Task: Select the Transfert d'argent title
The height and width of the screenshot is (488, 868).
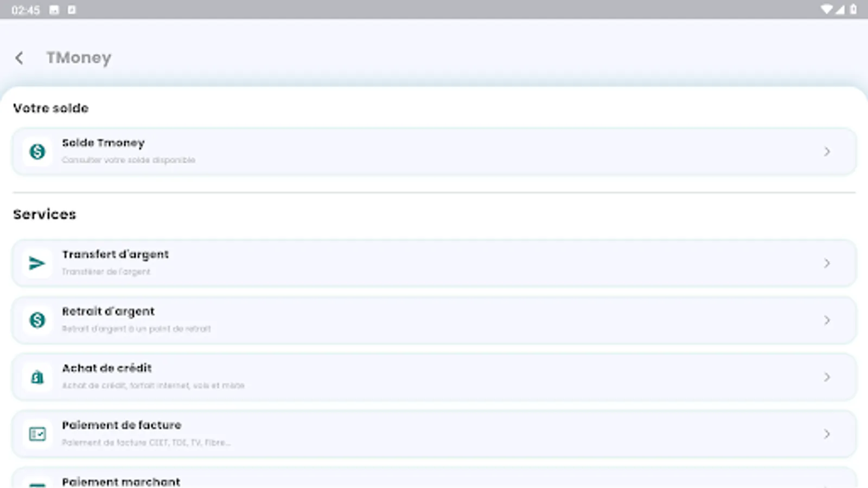Action: 115,255
